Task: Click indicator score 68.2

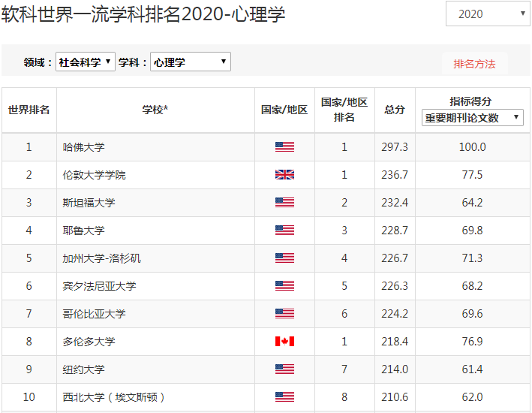Action: click(472, 286)
